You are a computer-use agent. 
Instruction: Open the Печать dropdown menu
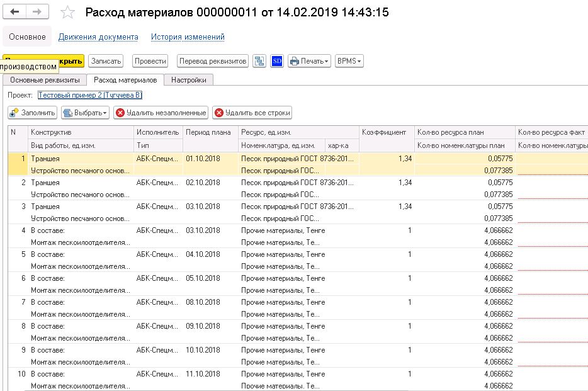pos(309,61)
